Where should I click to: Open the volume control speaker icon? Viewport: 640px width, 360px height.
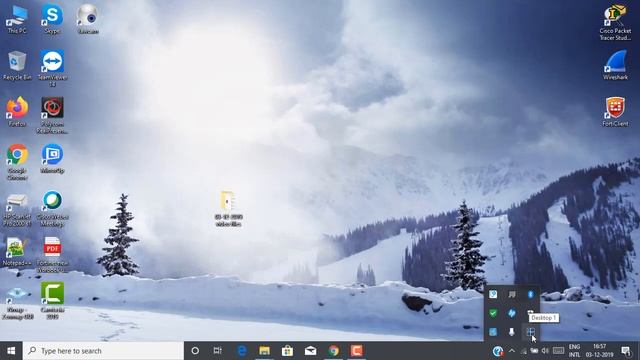point(545,351)
